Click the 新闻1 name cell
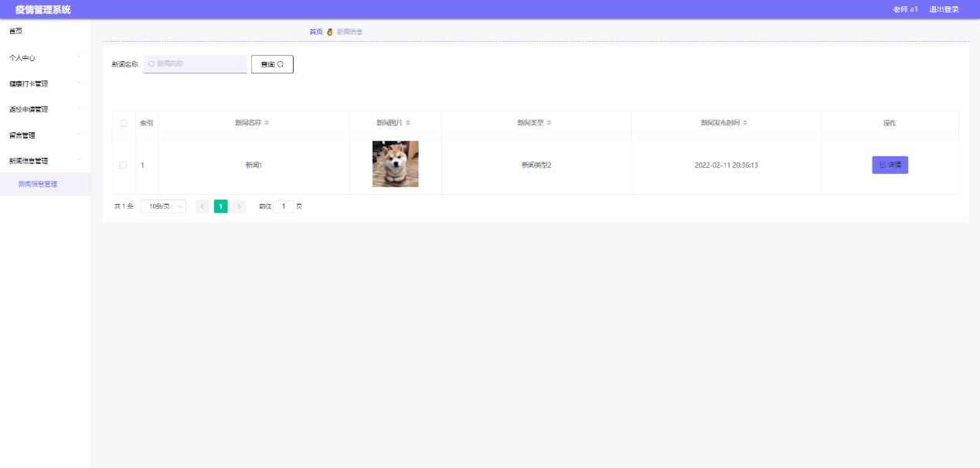Viewport: 980px width, 468px height. coord(254,165)
